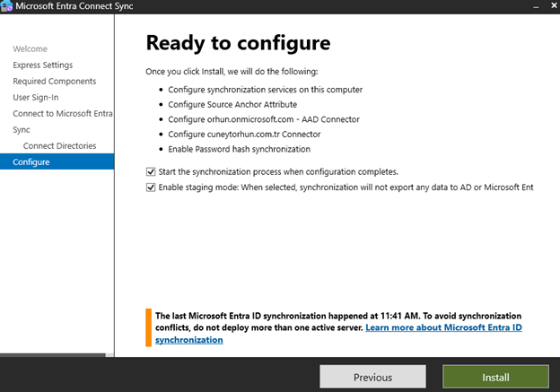
Task: Go to the Welcome step
Action: 30,48
